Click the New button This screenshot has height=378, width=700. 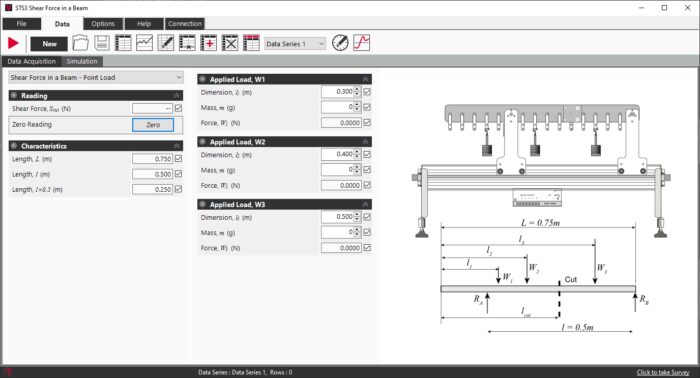(x=50, y=44)
